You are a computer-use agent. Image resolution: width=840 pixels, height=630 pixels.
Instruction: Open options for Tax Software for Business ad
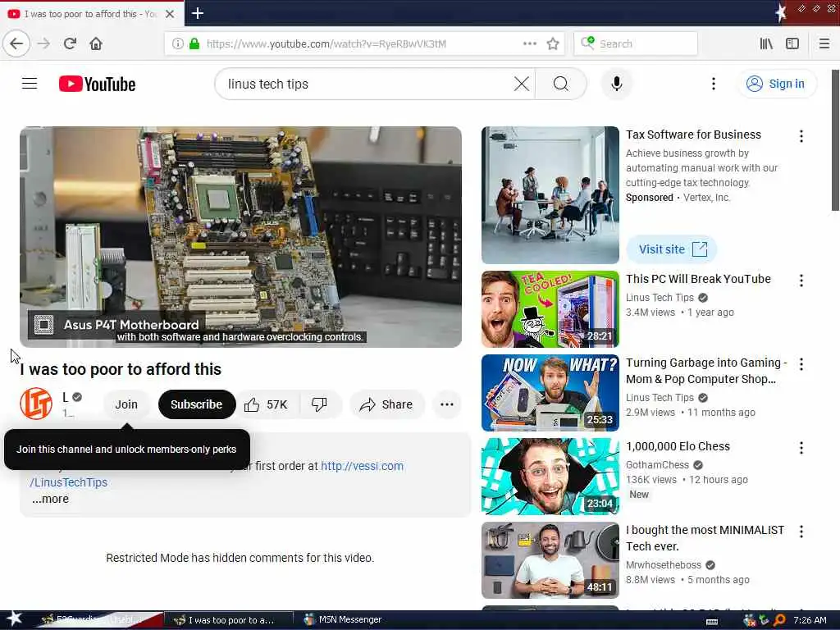[x=801, y=136]
